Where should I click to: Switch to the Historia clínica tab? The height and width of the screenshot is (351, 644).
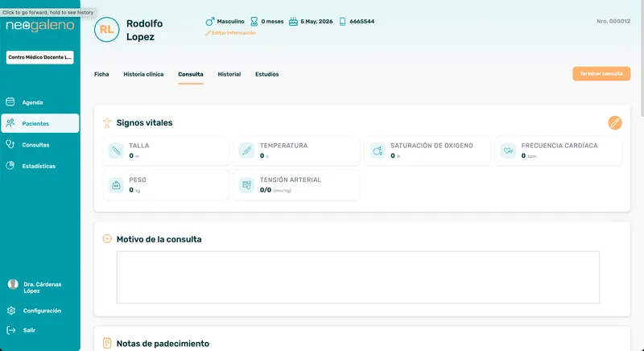click(143, 74)
